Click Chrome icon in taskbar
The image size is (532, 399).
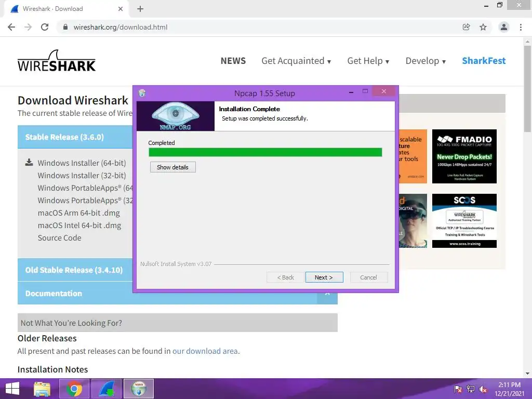[x=74, y=389]
